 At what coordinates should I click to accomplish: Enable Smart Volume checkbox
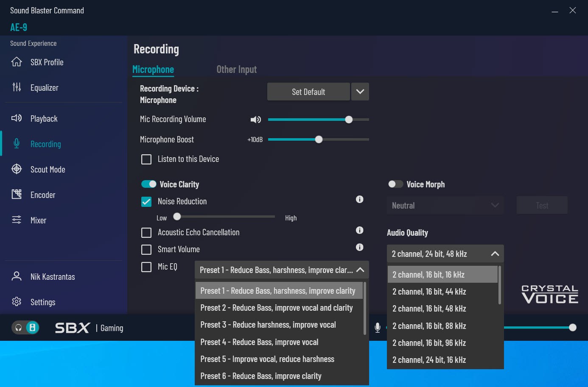click(146, 250)
